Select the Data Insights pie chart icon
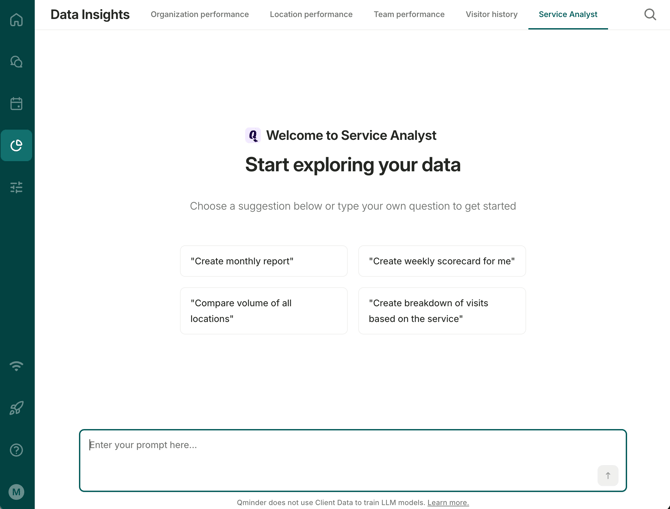 coord(17,146)
